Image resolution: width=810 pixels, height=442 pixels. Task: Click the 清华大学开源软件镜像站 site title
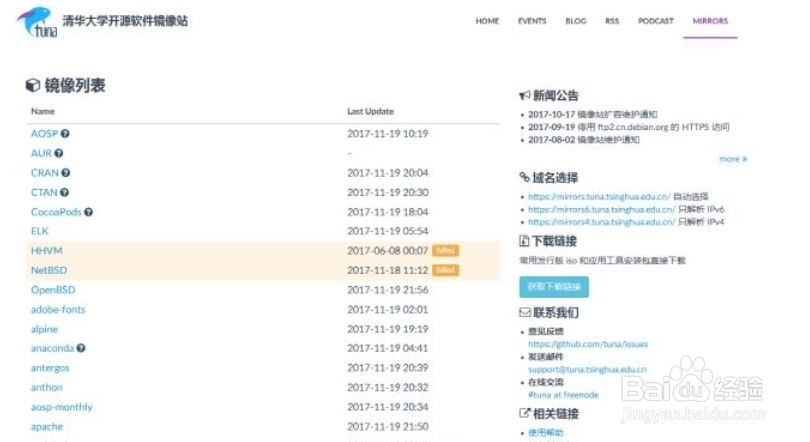[125, 21]
